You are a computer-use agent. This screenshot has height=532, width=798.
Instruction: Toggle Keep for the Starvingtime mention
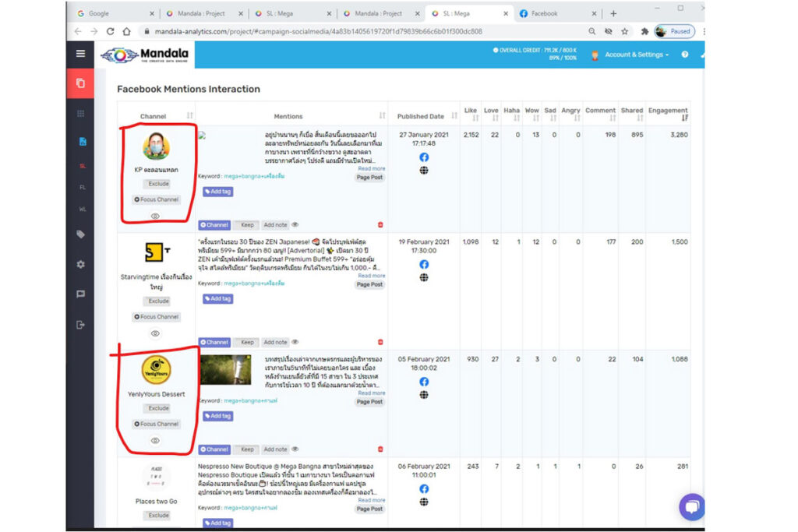(x=247, y=342)
